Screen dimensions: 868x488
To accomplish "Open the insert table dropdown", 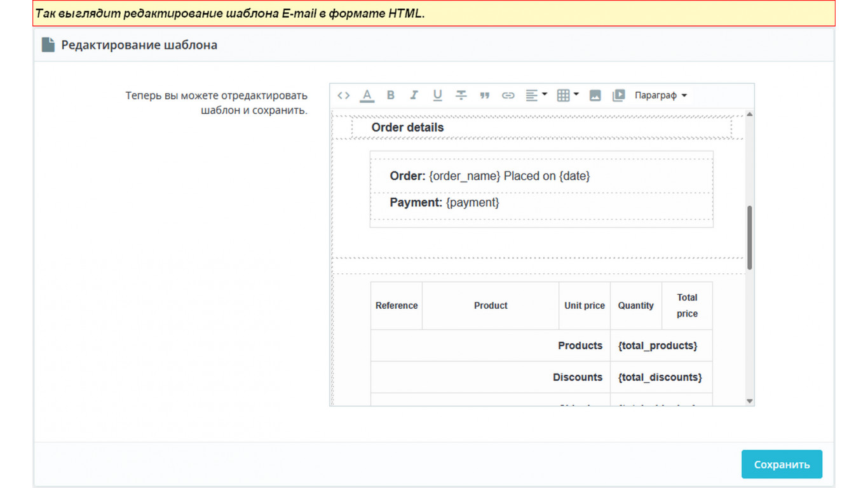I will coord(567,95).
